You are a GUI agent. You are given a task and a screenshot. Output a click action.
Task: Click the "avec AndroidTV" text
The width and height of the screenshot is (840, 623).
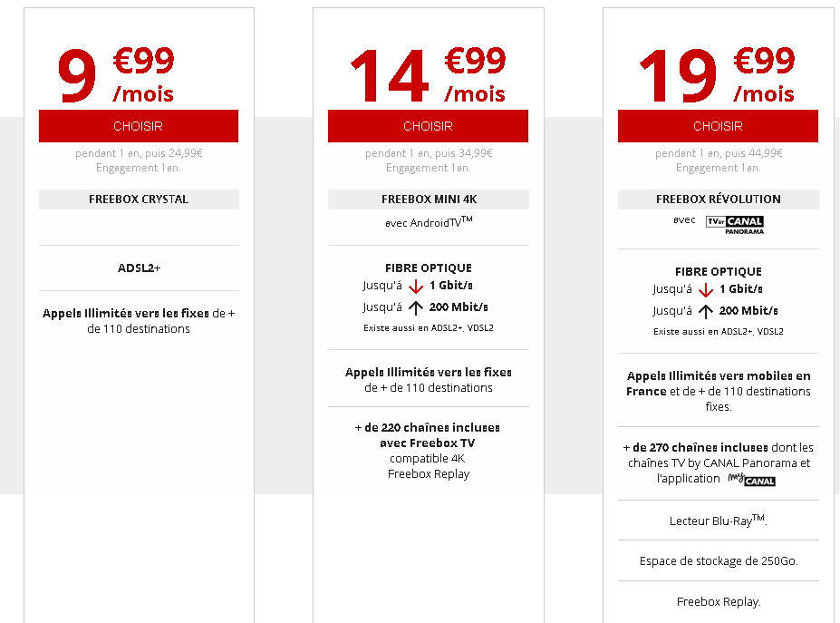[429, 223]
